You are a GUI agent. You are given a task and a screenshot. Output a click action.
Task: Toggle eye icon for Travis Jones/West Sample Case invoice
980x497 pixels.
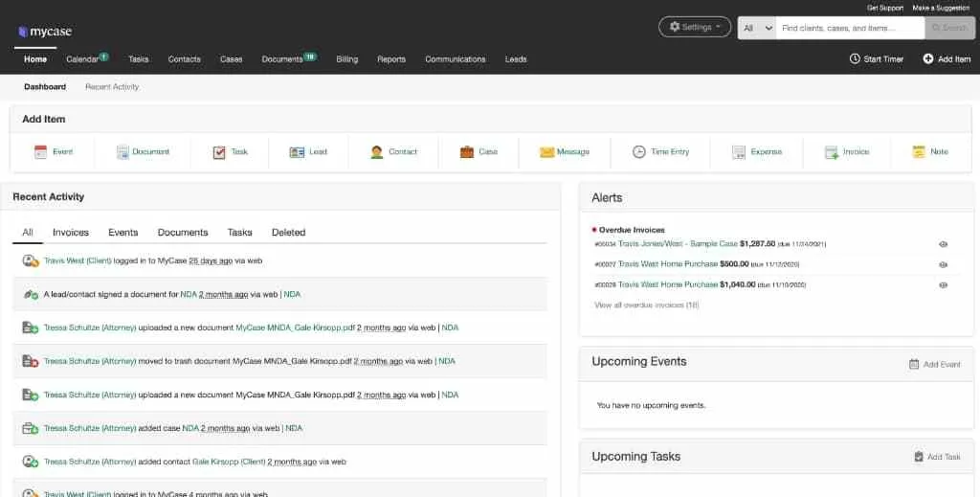(x=943, y=244)
